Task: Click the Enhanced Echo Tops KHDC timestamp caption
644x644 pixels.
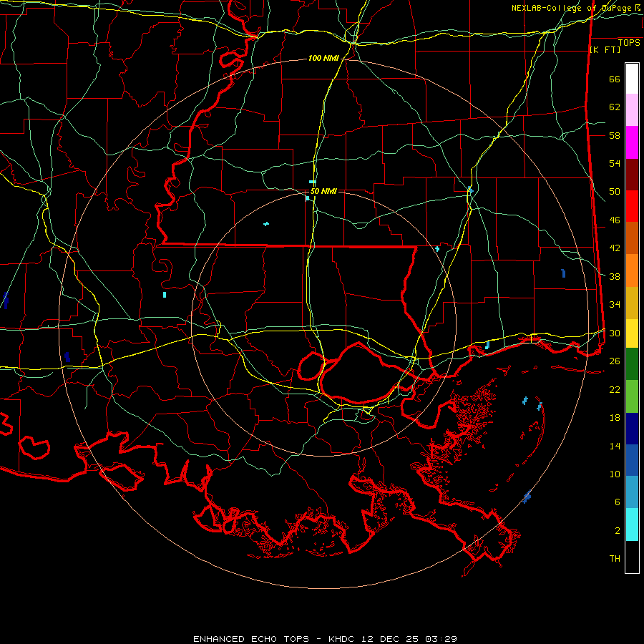Action: [325, 639]
